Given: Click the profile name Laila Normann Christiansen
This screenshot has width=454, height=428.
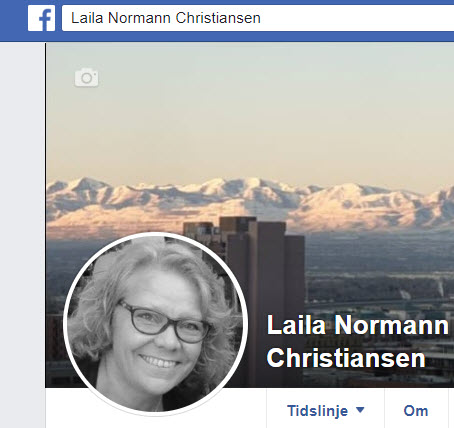Looking at the screenshot, I should [357, 341].
